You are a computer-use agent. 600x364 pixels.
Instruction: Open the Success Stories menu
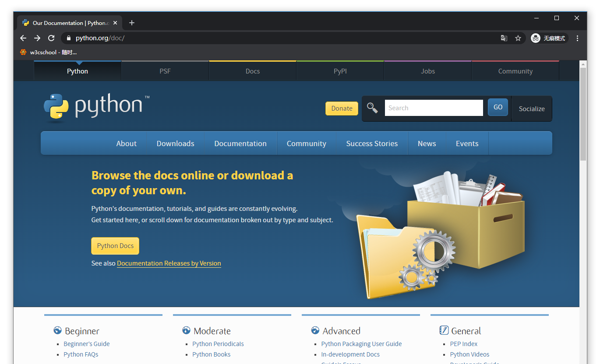pos(372,143)
